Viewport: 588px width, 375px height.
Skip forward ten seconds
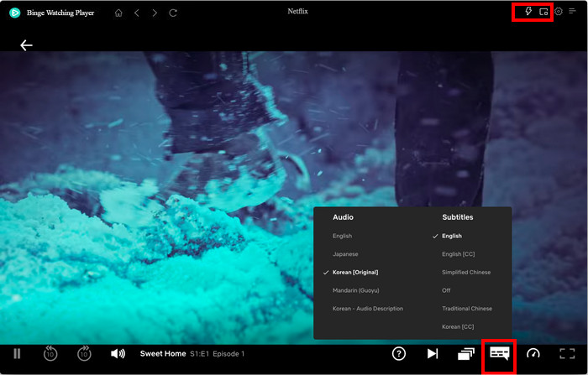click(84, 353)
